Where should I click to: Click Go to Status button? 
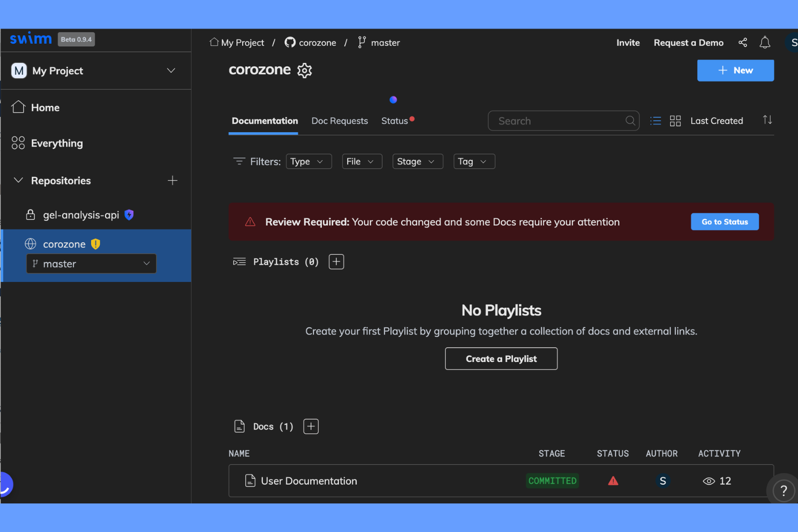pos(725,222)
